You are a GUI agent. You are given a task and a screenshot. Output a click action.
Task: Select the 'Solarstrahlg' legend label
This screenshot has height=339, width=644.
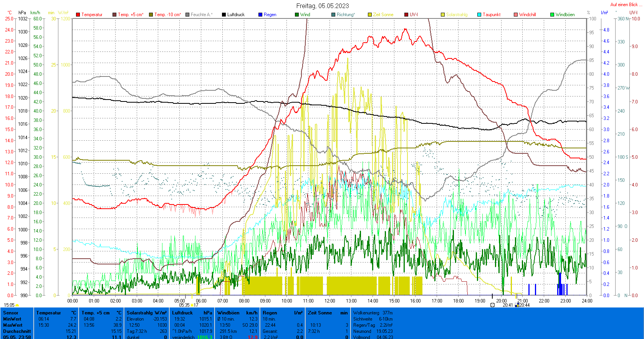[x=457, y=15]
